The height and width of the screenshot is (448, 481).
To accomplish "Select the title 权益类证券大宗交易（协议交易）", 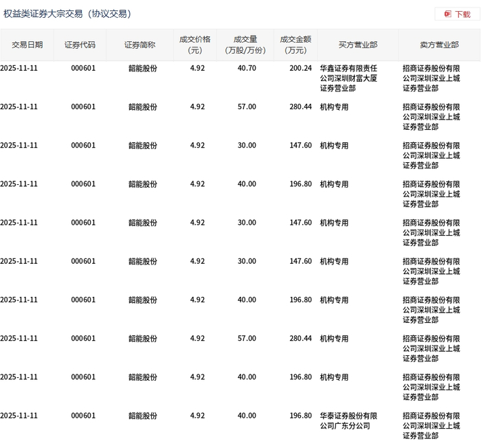I will [x=67, y=14].
